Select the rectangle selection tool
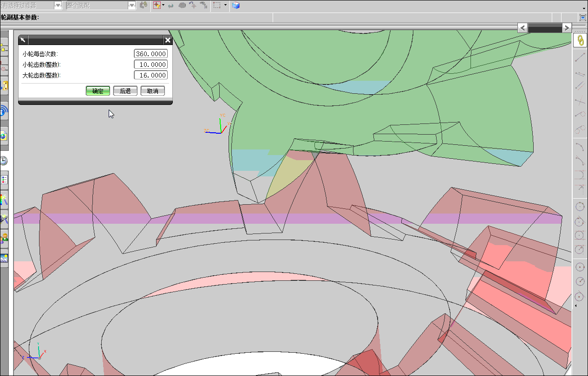The image size is (588, 376). 217,5
